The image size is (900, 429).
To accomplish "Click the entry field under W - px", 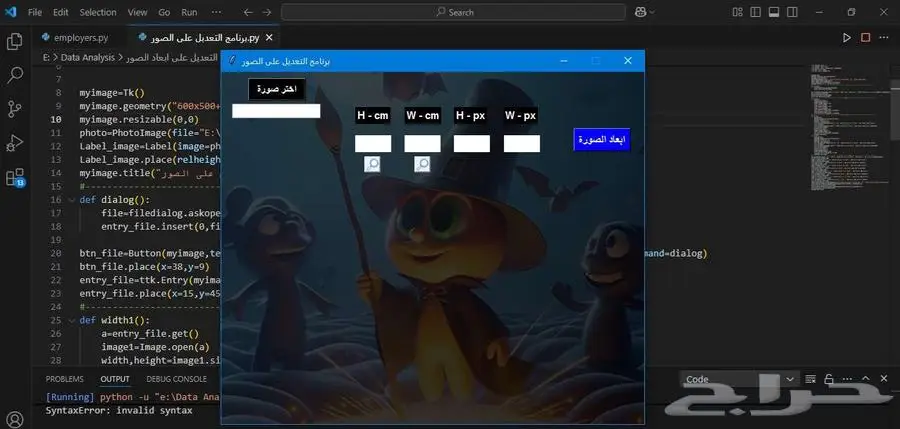I will pyautogui.click(x=522, y=144).
